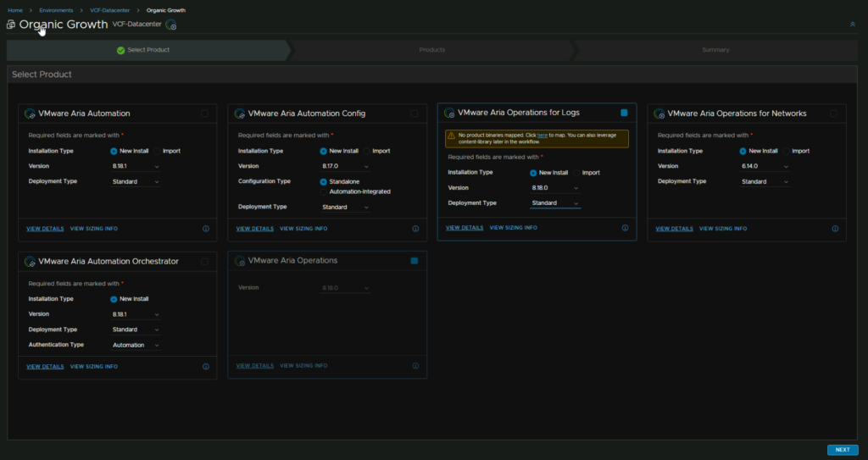Open info icon on the VMware Aria Automation card
Viewport: 868px width, 460px height.
[x=206, y=229]
